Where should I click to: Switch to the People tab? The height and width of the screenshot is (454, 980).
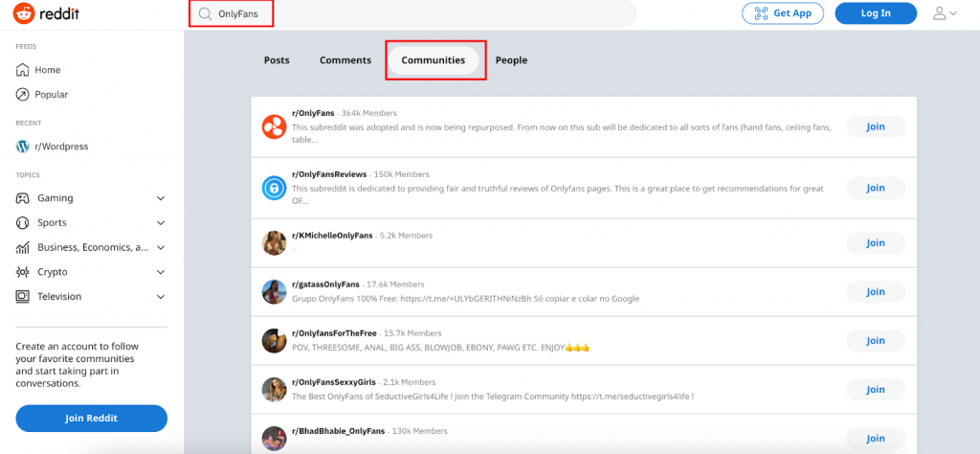511,60
